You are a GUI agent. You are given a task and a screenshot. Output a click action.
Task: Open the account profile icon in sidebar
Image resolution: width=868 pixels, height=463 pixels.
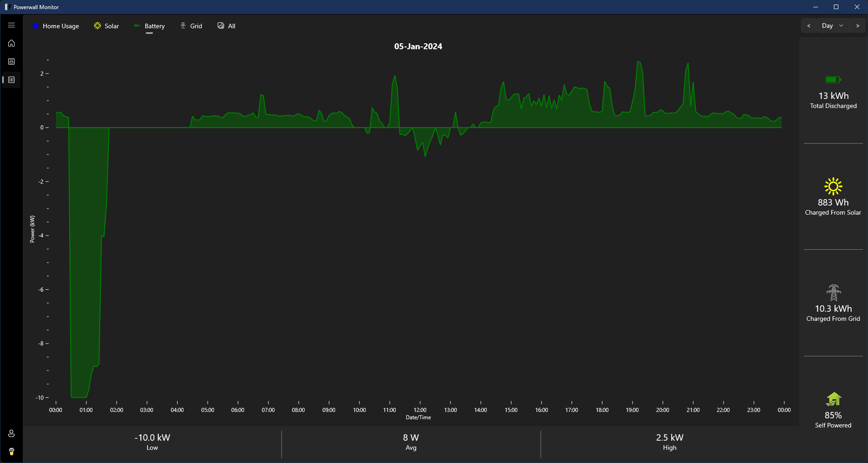click(11, 433)
